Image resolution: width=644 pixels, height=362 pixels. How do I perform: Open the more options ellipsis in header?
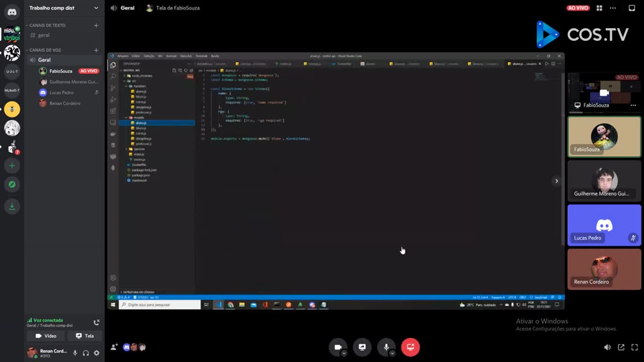click(612, 8)
